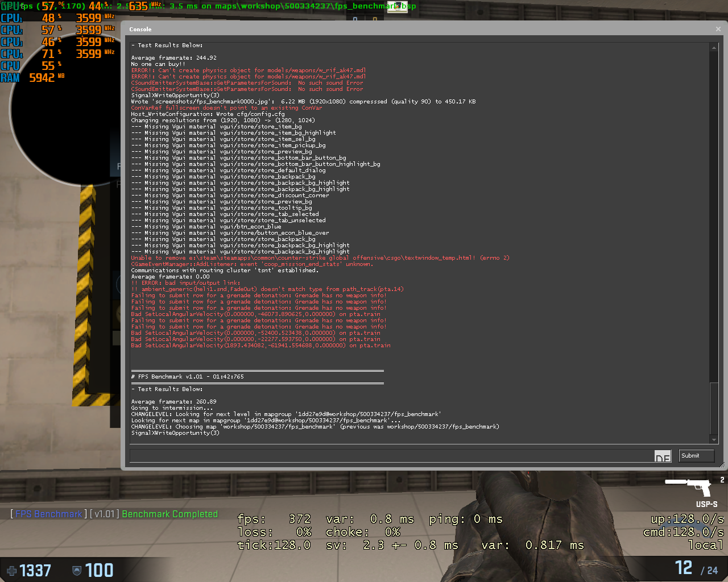This screenshot has width=728, height=582.
Task: Click '# FPS Benchmark v1.01 - 01:42:765' line
Action: click(187, 377)
